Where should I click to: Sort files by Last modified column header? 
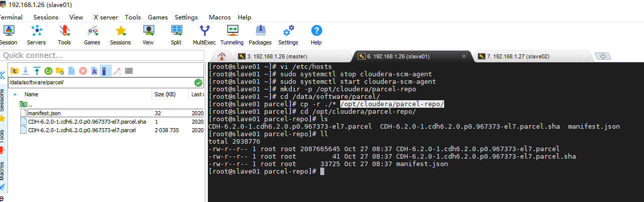(197, 94)
